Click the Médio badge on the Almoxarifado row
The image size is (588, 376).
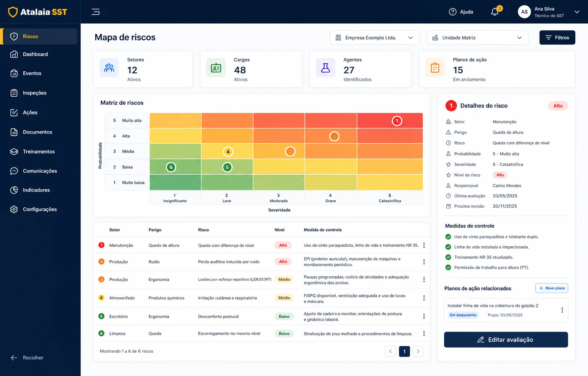[x=284, y=298]
